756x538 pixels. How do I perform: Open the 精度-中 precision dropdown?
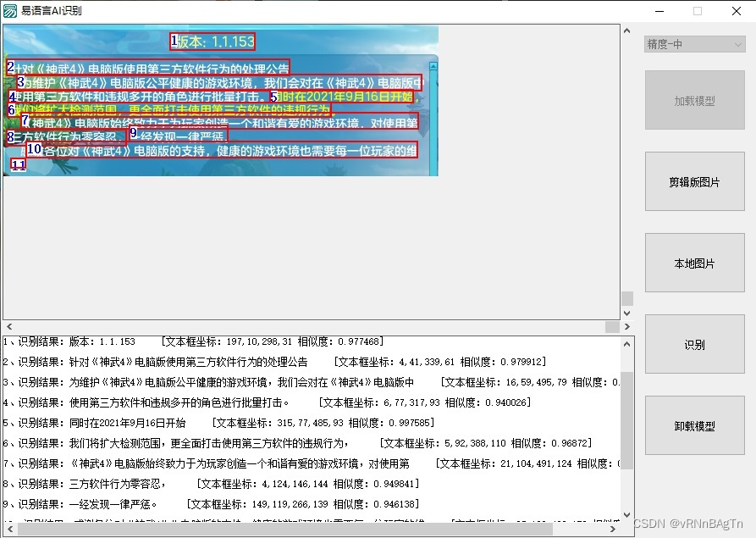[x=694, y=44]
